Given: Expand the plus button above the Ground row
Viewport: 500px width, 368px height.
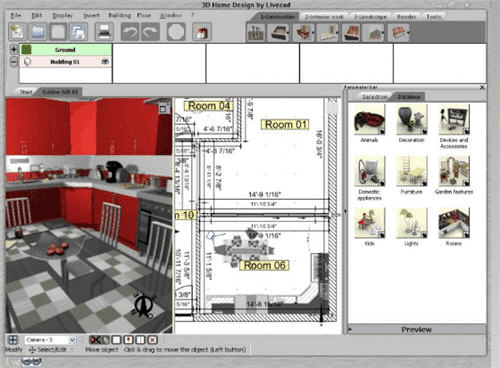Looking at the screenshot, I should coord(14,49).
